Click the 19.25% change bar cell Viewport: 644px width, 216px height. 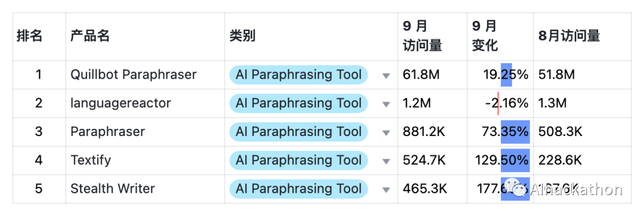pyautogui.click(x=500, y=75)
